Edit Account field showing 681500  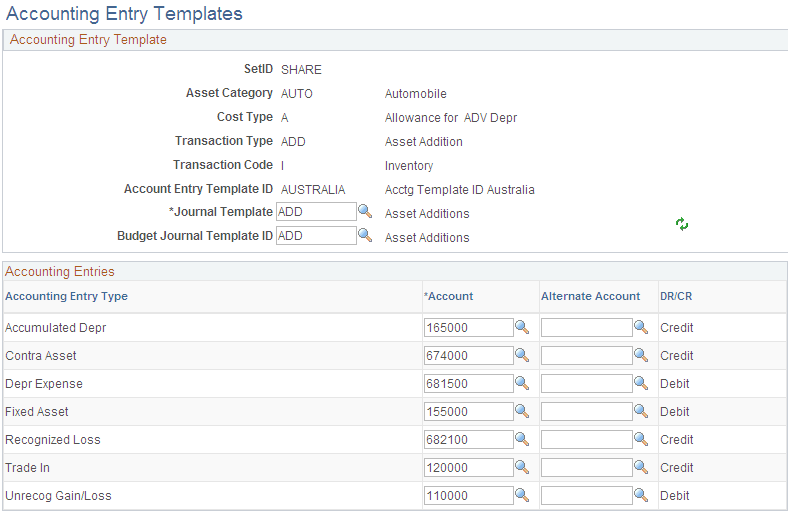tap(468, 384)
